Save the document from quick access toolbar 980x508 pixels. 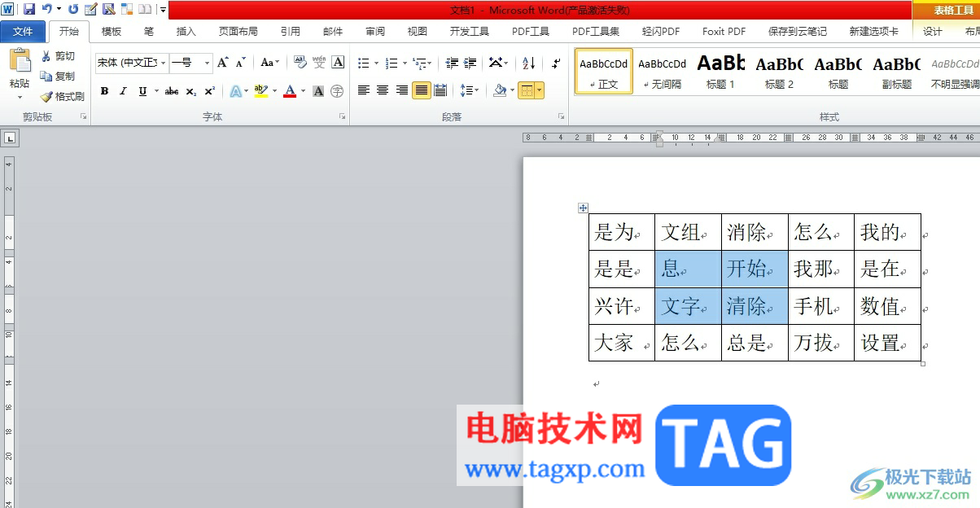tap(29, 9)
